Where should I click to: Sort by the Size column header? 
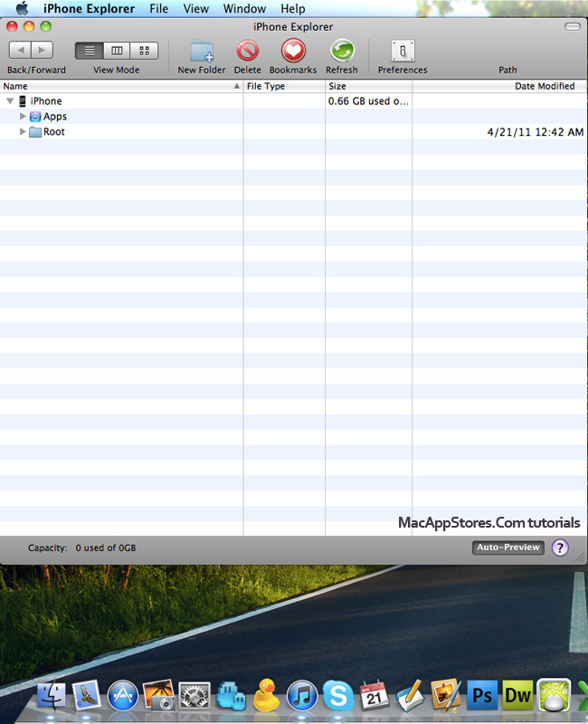coord(368,86)
